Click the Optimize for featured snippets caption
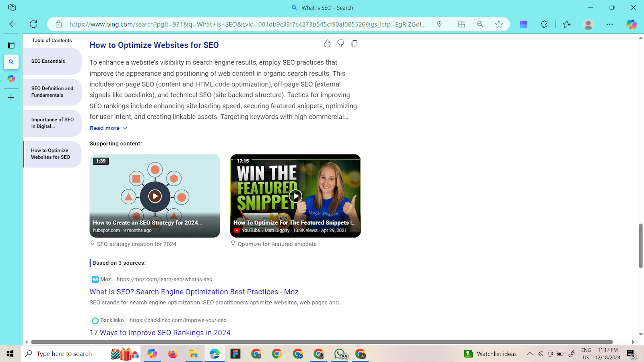 click(277, 244)
